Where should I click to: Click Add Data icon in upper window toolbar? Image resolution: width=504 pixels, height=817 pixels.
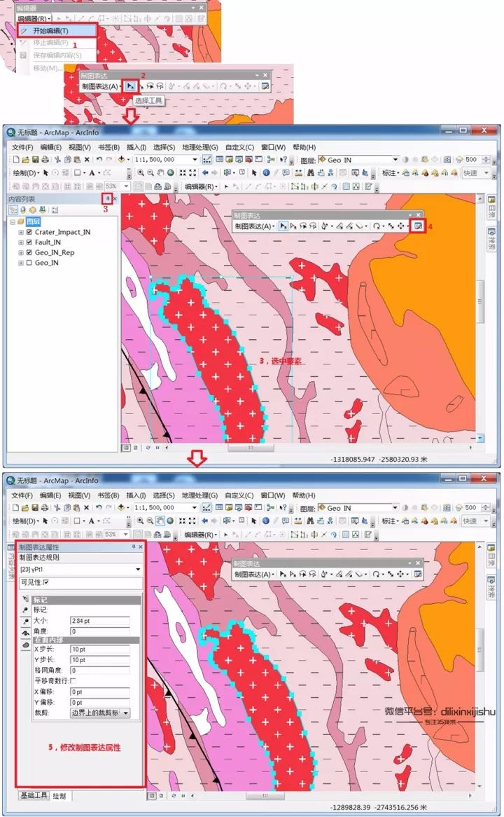pyautogui.click(x=122, y=160)
